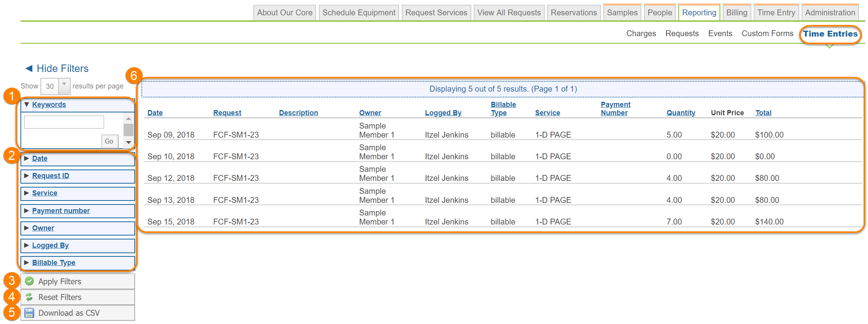Click the floppy disk Download CSV icon

[x=29, y=313]
